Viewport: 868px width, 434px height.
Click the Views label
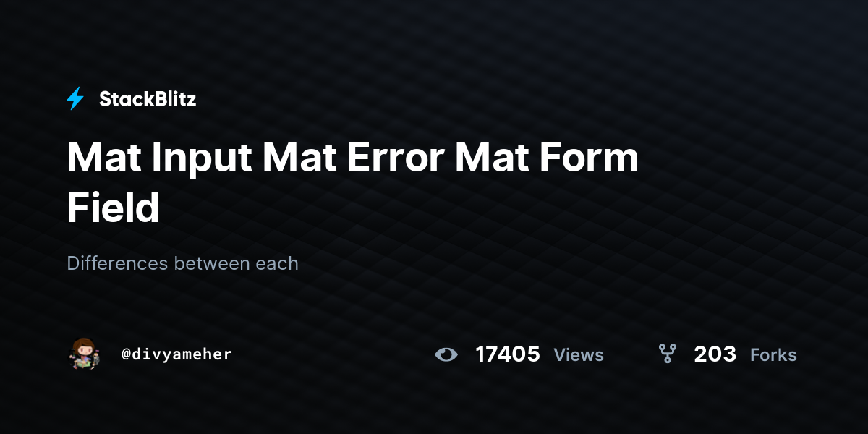(579, 355)
